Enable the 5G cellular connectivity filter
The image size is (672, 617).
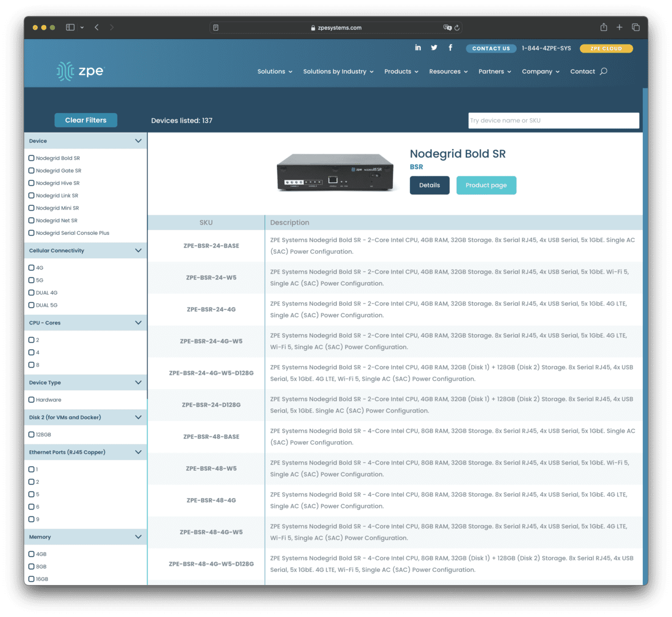[31, 281]
